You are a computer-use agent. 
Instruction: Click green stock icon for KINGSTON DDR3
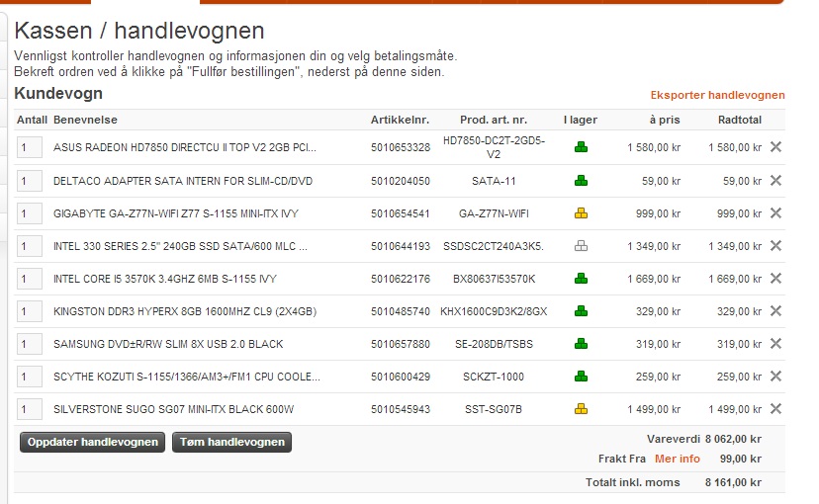point(581,311)
